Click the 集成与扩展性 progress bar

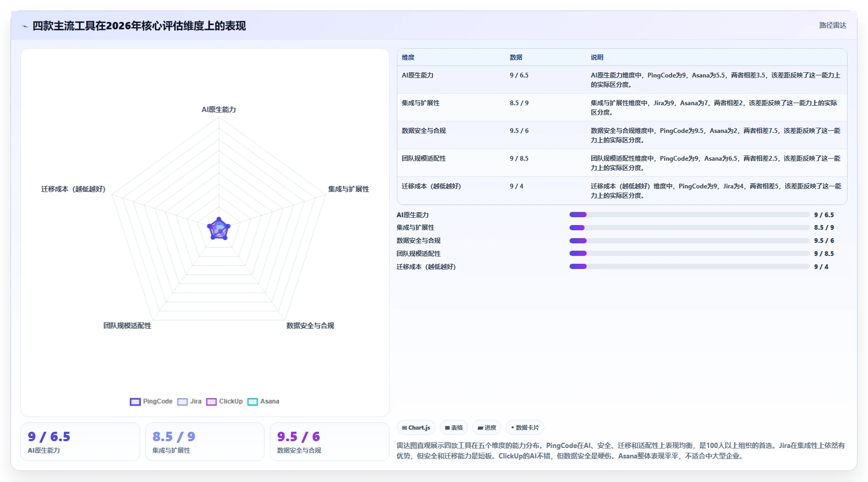689,228
